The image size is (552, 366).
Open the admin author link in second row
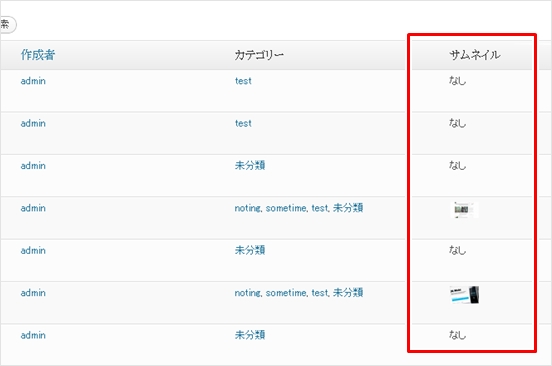click(x=33, y=124)
